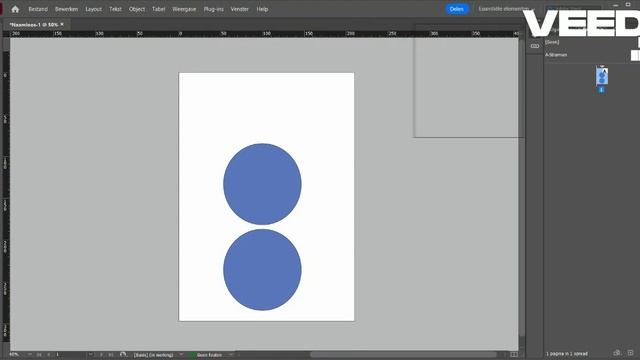Open the page number dropdown arrow
This screenshot has width=640, height=360.
(91, 355)
